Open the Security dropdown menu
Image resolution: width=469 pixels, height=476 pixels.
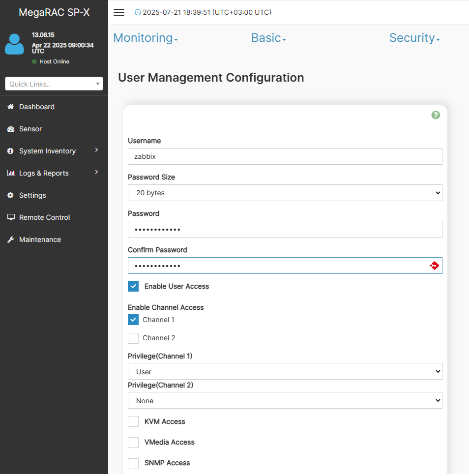(x=414, y=38)
